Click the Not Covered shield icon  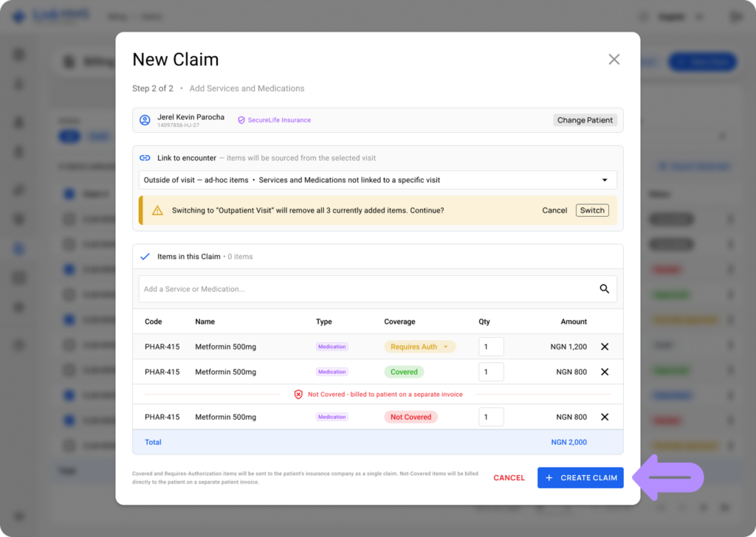[x=298, y=395]
